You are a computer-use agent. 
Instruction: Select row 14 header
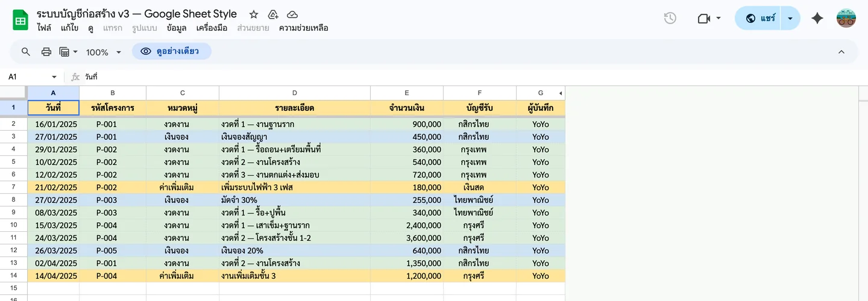click(x=13, y=276)
